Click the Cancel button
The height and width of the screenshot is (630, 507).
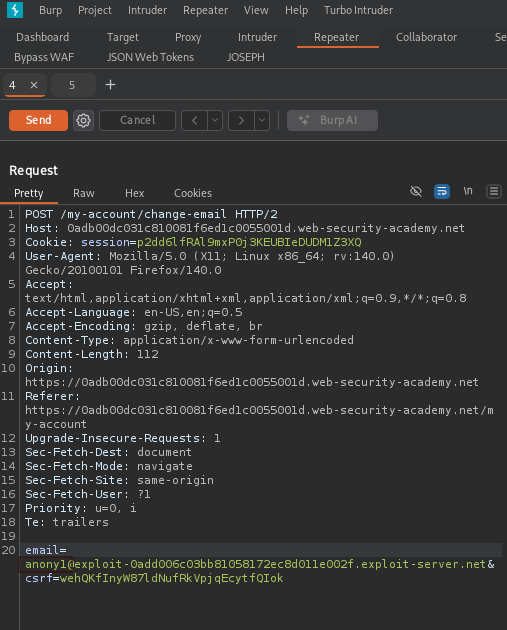pyautogui.click(x=137, y=121)
